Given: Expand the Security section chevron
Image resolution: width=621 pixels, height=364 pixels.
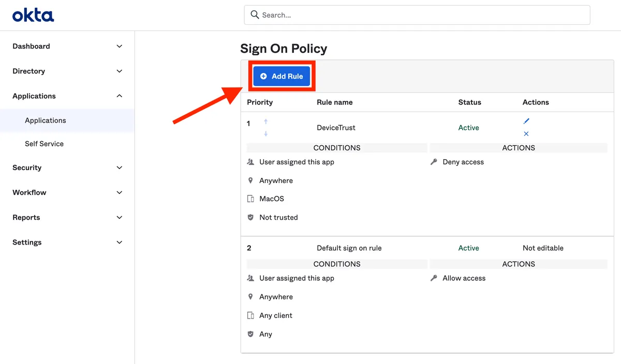Looking at the screenshot, I should pos(120,168).
